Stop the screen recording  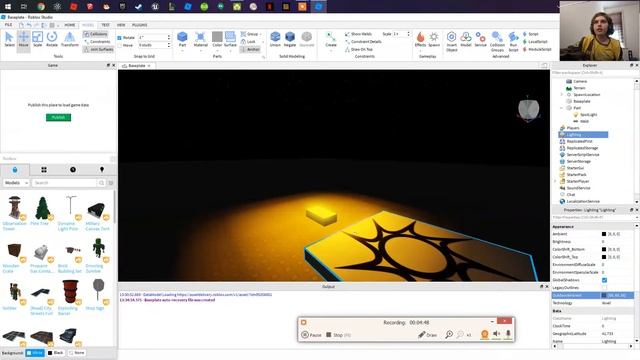pyautogui.click(x=338, y=335)
